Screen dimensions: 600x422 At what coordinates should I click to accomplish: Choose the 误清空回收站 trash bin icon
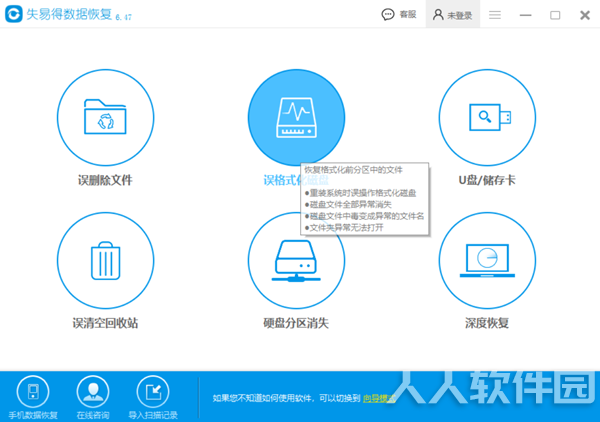(x=105, y=261)
